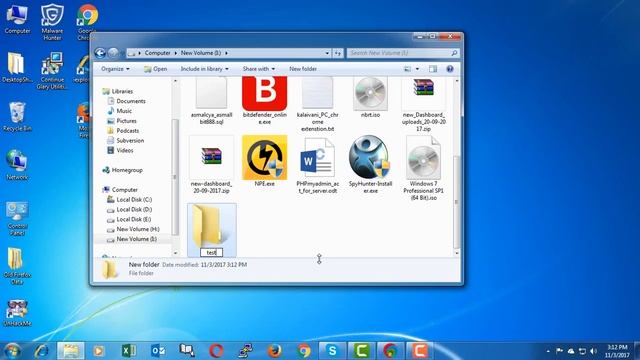Image resolution: width=640 pixels, height=360 pixels.
Task: Select Documents in the navigation pane
Action: point(131,101)
